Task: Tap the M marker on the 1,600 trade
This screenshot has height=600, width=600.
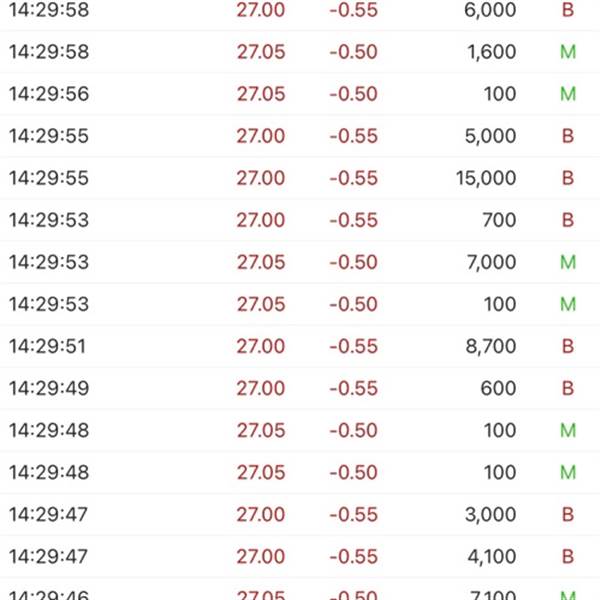Action: click(568, 52)
